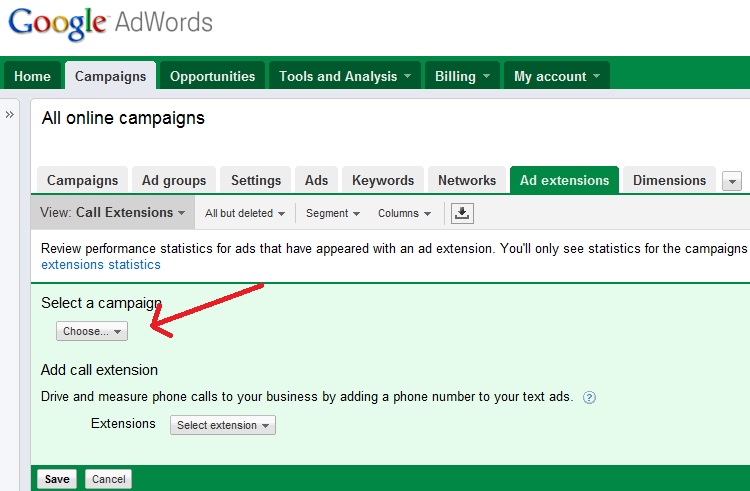Click the Select a campaign label
This screenshot has width=750, height=491.
pyautogui.click(x=101, y=303)
